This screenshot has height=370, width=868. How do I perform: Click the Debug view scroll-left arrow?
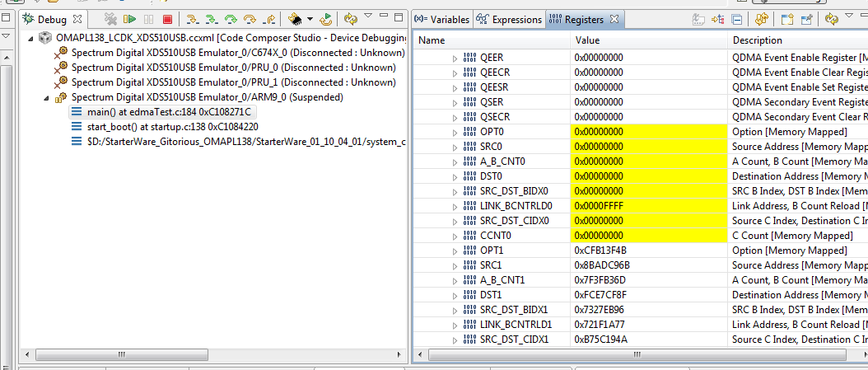(26, 354)
